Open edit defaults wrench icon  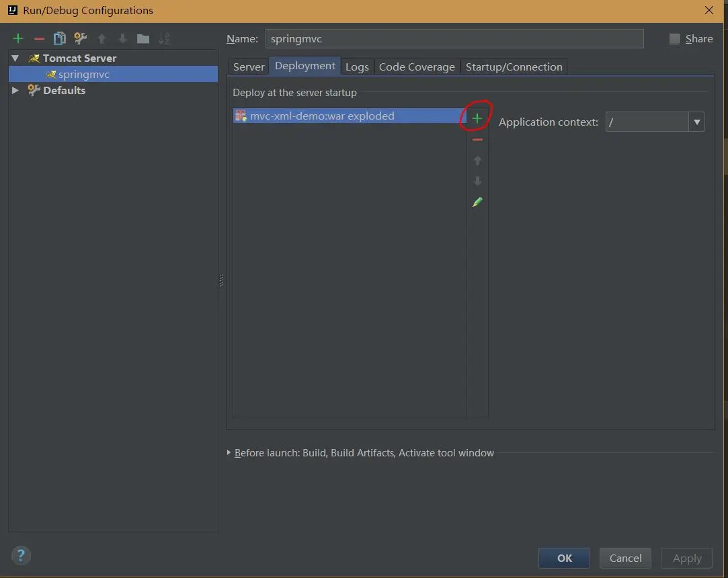point(80,38)
